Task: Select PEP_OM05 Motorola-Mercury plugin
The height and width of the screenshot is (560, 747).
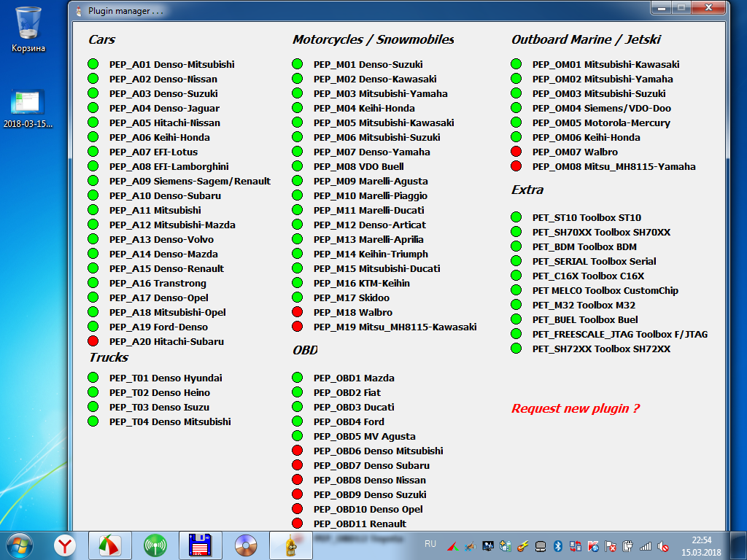Action: click(601, 122)
